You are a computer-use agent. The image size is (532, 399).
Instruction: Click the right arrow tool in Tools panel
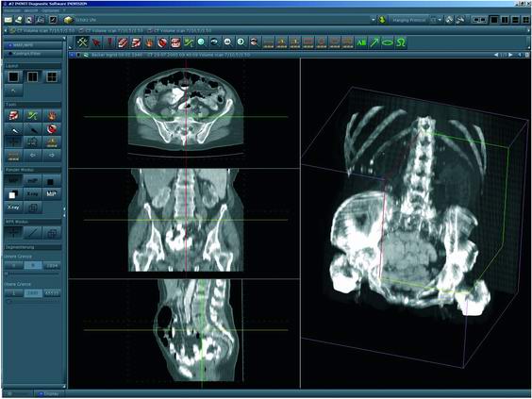point(52,156)
